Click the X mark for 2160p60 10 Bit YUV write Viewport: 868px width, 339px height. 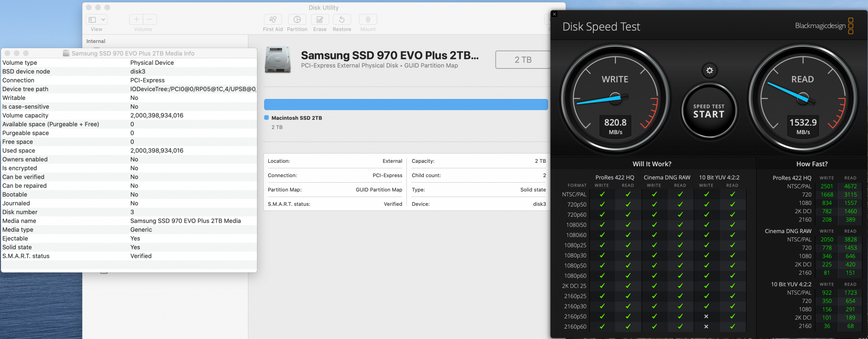(706, 326)
